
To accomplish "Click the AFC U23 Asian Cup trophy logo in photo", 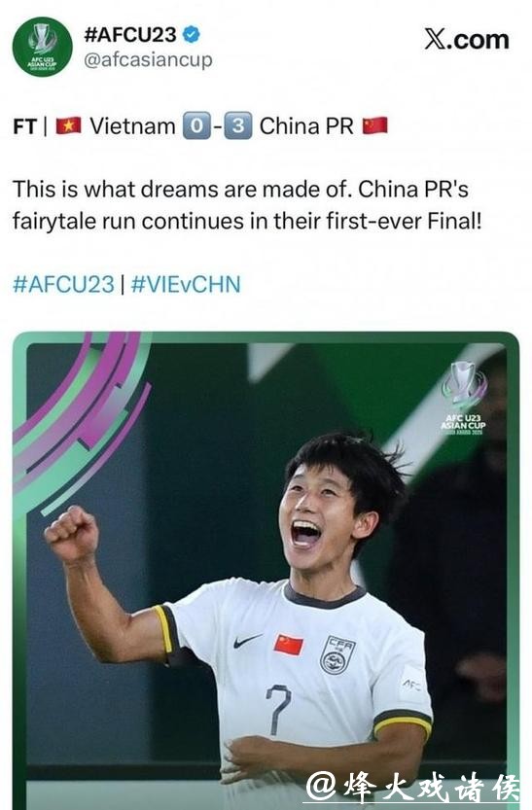I will [x=463, y=399].
